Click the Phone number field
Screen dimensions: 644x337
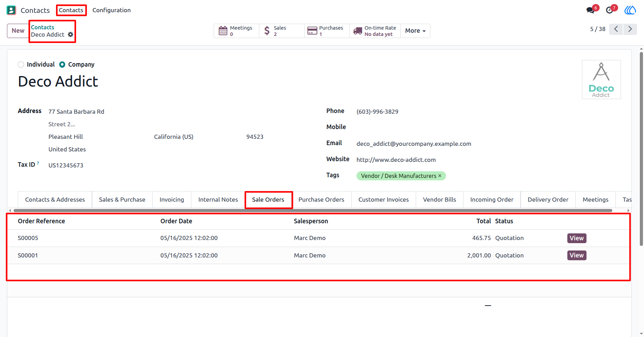coord(377,112)
